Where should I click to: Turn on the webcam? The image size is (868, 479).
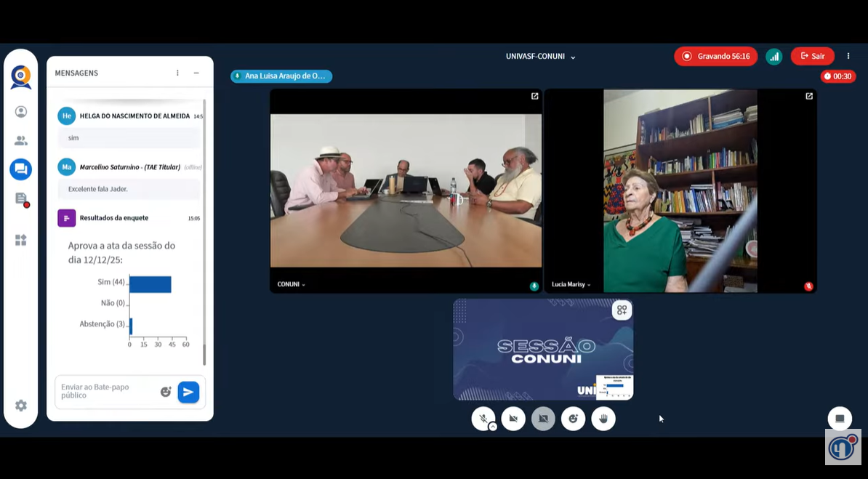(513, 419)
